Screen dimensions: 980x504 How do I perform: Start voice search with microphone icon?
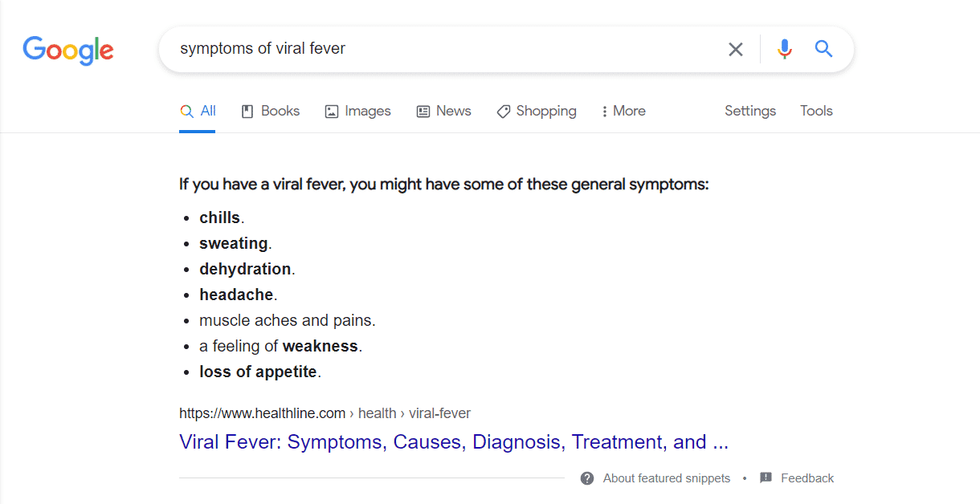tap(785, 50)
